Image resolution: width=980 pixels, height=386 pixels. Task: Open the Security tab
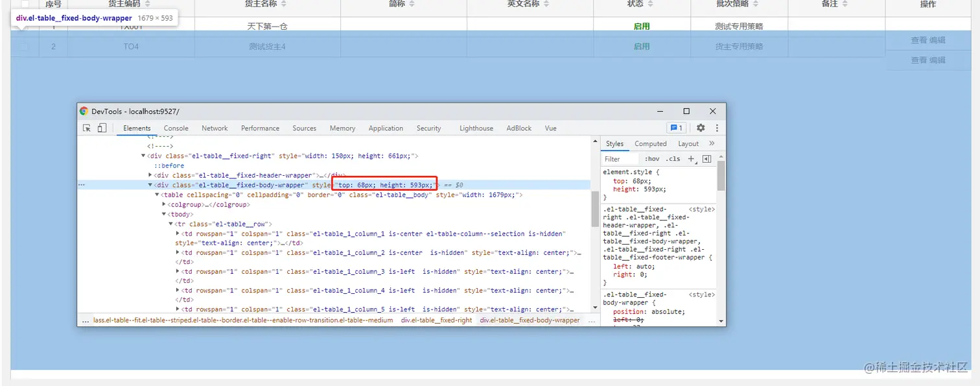pyautogui.click(x=428, y=128)
